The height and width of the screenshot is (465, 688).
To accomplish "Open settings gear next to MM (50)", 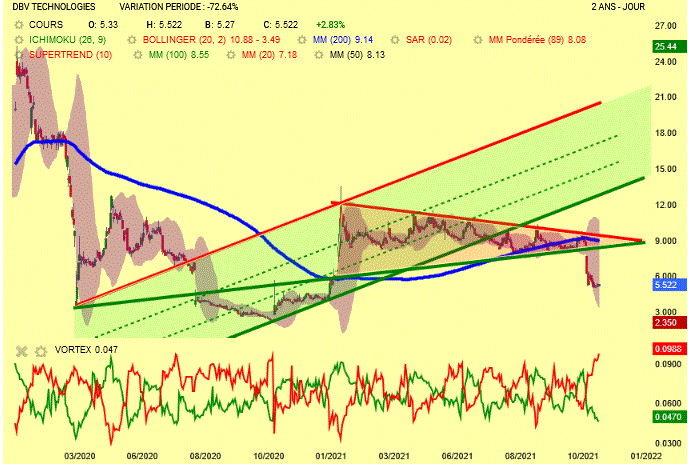I will tap(319, 55).
